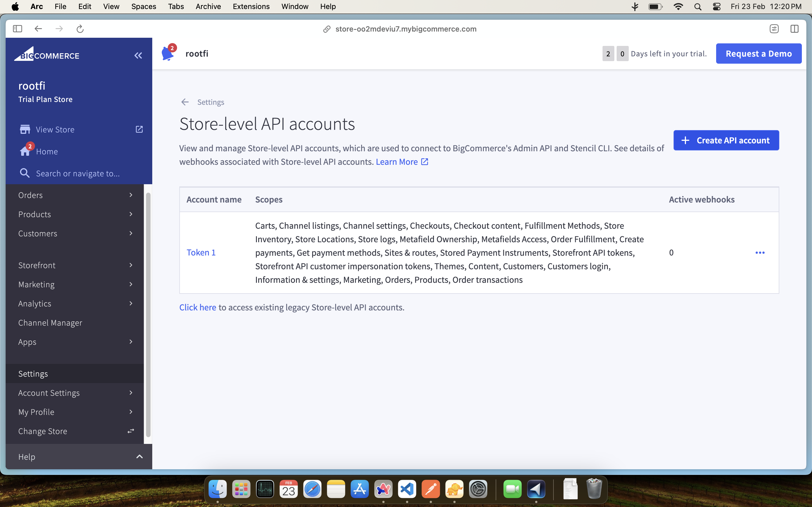Viewport: 812px width, 507px height.
Task: Click the View Store external link icon
Action: point(139,130)
